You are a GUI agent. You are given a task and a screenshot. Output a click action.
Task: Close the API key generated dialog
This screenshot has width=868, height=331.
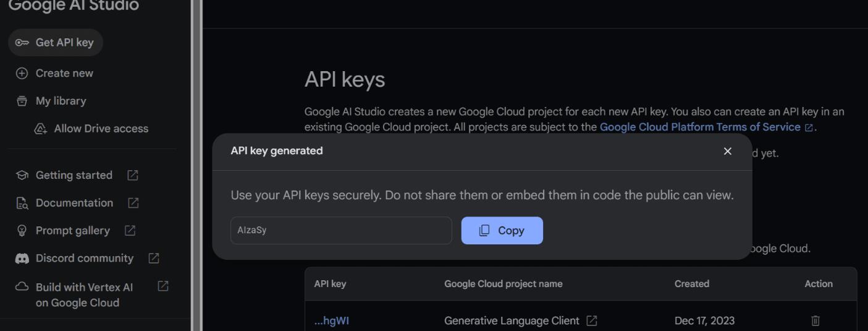click(x=728, y=151)
